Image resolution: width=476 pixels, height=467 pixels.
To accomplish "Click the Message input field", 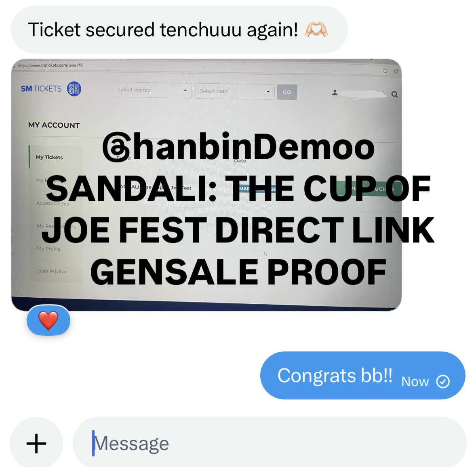I will 270,443.
